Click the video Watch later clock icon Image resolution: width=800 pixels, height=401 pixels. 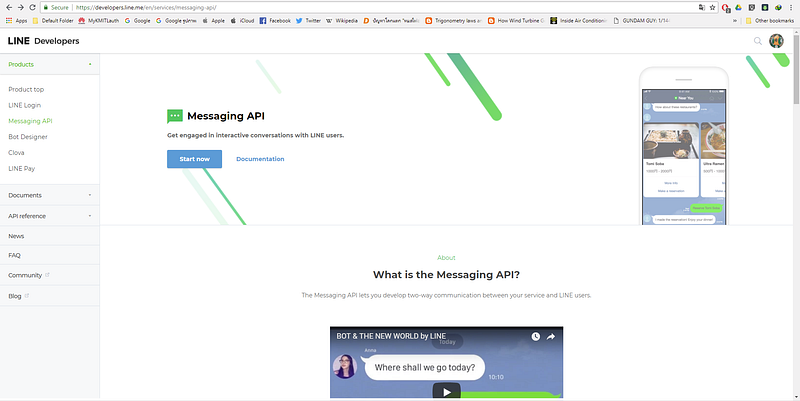[535, 337]
